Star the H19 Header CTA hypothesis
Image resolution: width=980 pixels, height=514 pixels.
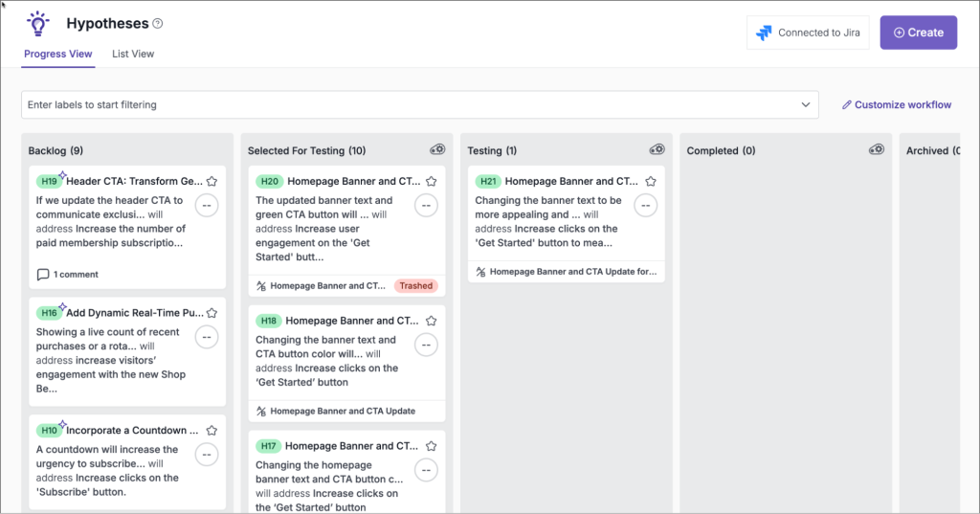[x=212, y=181]
